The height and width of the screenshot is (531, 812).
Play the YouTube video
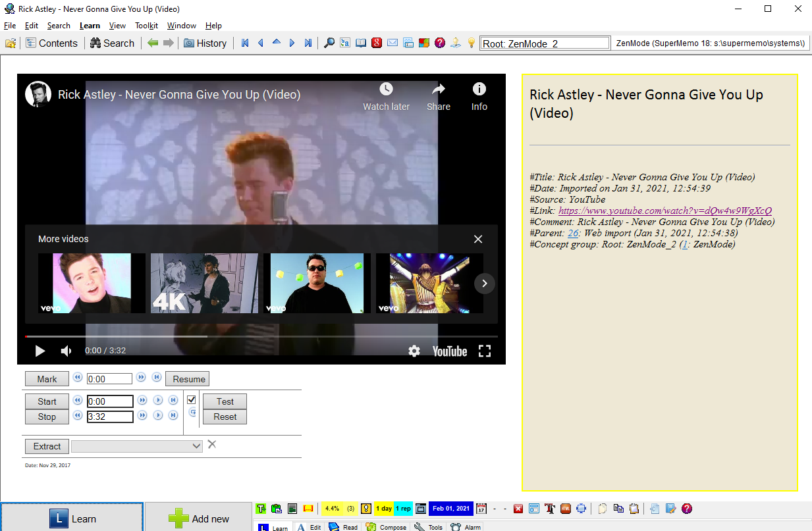[40, 351]
